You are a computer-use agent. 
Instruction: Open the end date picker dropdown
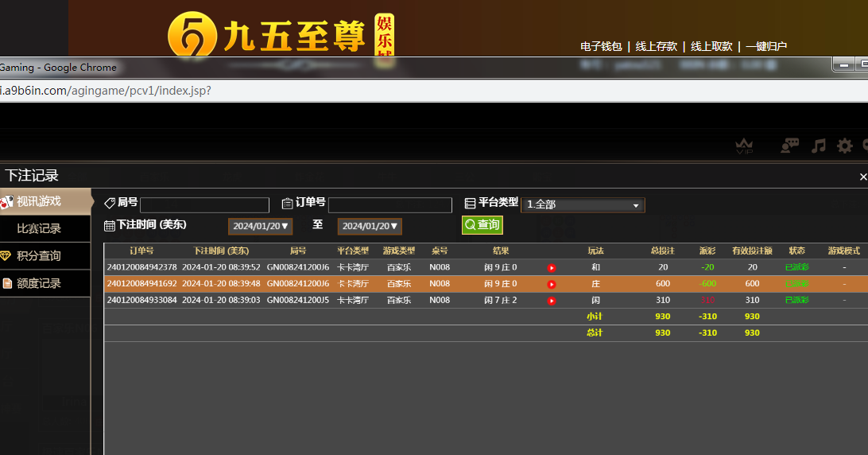pos(370,227)
